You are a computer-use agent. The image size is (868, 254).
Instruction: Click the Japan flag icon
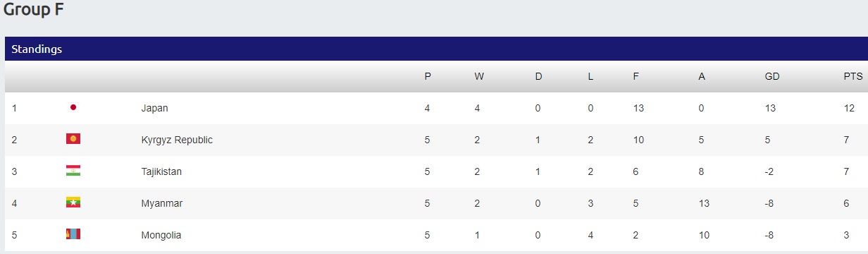click(x=73, y=108)
